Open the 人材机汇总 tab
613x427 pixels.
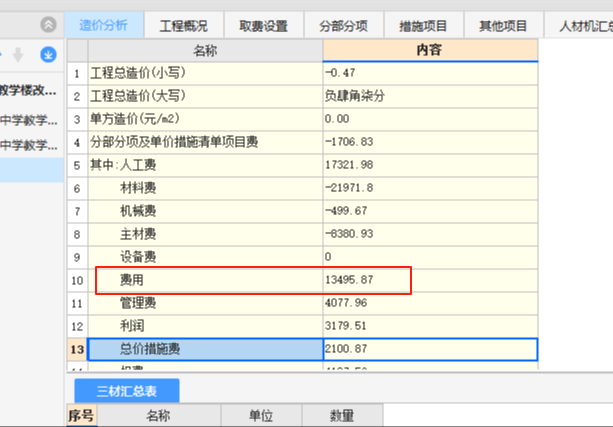pyautogui.click(x=579, y=26)
